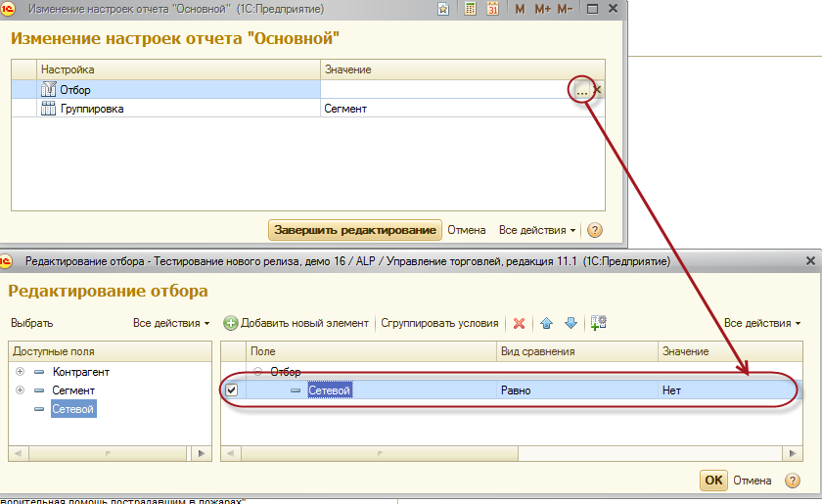Image resolution: width=822 pixels, height=504 pixels.
Task: Click the Нет value cell
Action: pos(730,390)
